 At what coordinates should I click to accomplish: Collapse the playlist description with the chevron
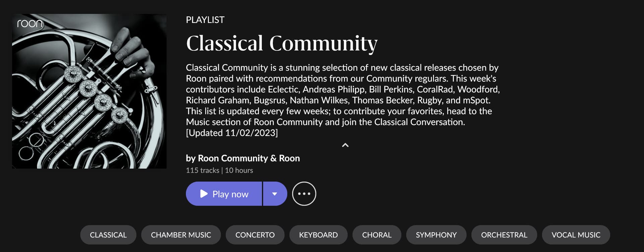pos(345,145)
